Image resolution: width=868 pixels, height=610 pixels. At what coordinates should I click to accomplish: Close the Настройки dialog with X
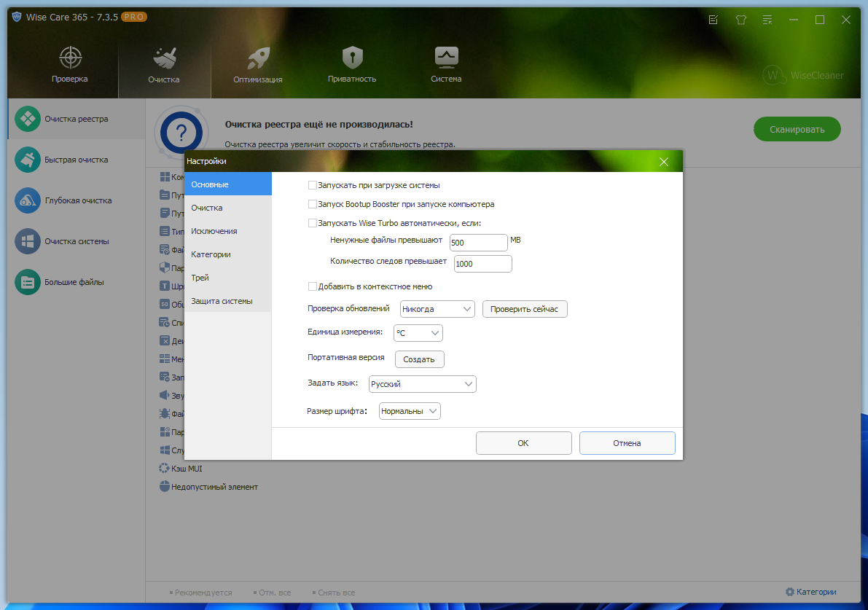664,162
